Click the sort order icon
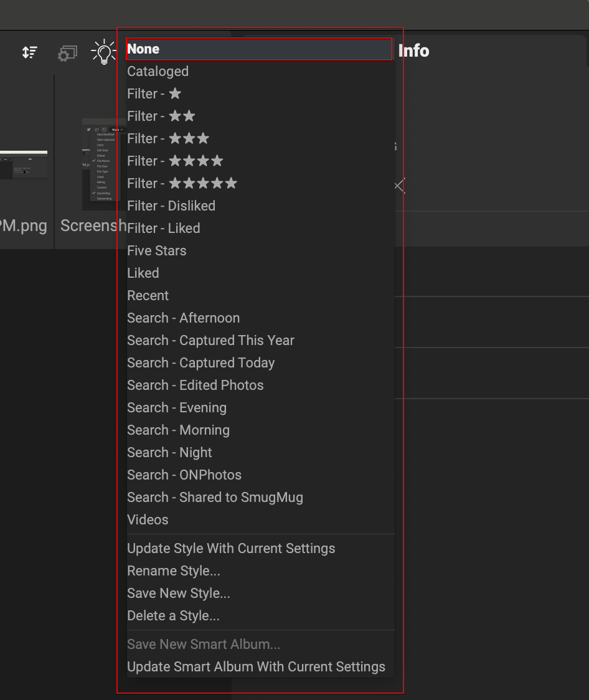 pos(29,53)
